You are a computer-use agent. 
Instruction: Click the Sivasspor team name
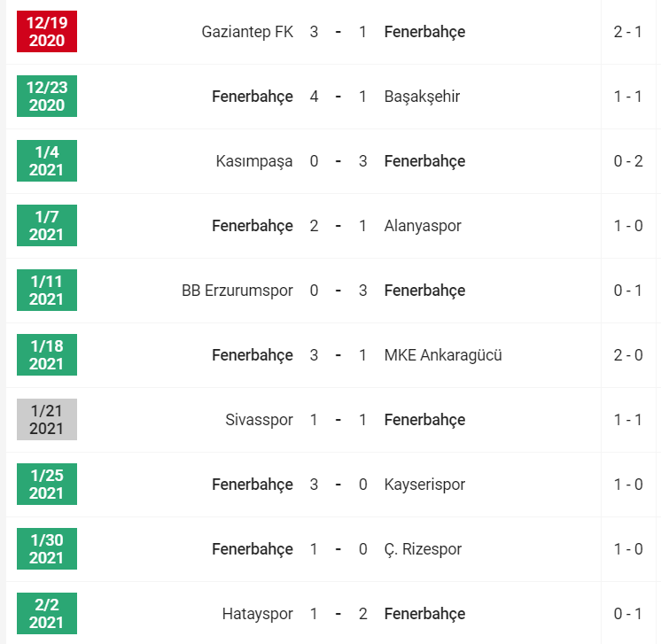coord(259,420)
